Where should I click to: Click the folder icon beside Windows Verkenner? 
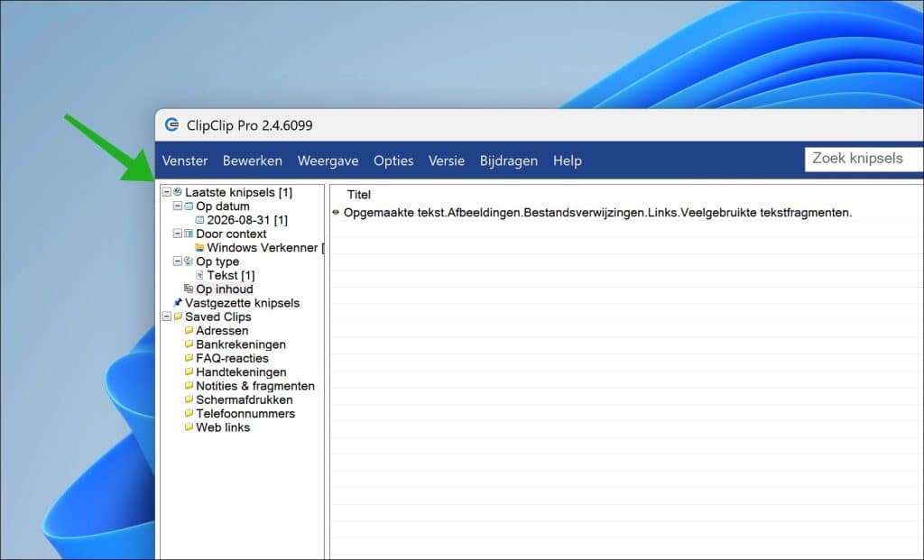tap(199, 247)
